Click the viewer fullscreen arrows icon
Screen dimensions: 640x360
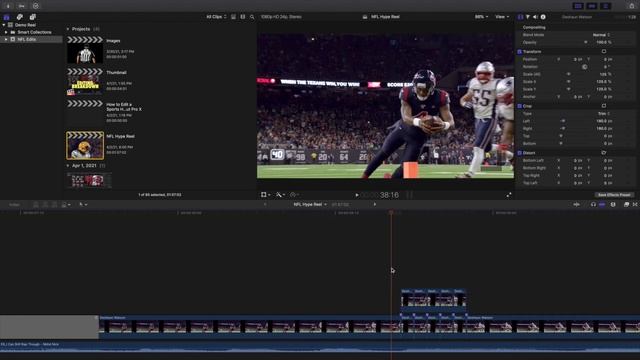509,195
